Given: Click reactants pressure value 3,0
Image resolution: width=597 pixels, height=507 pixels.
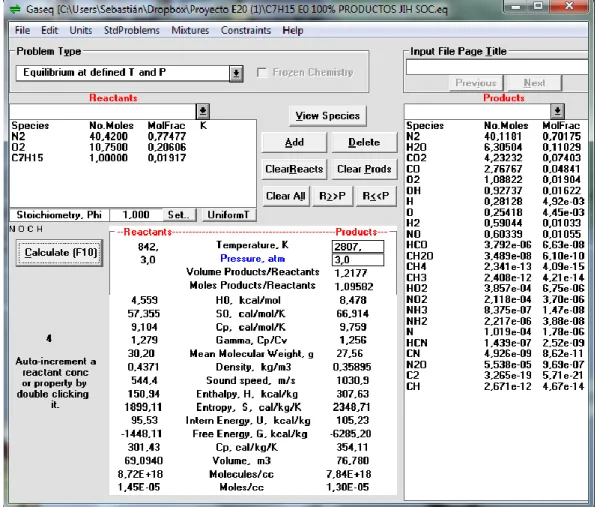Looking at the screenshot, I should pyautogui.click(x=148, y=260).
